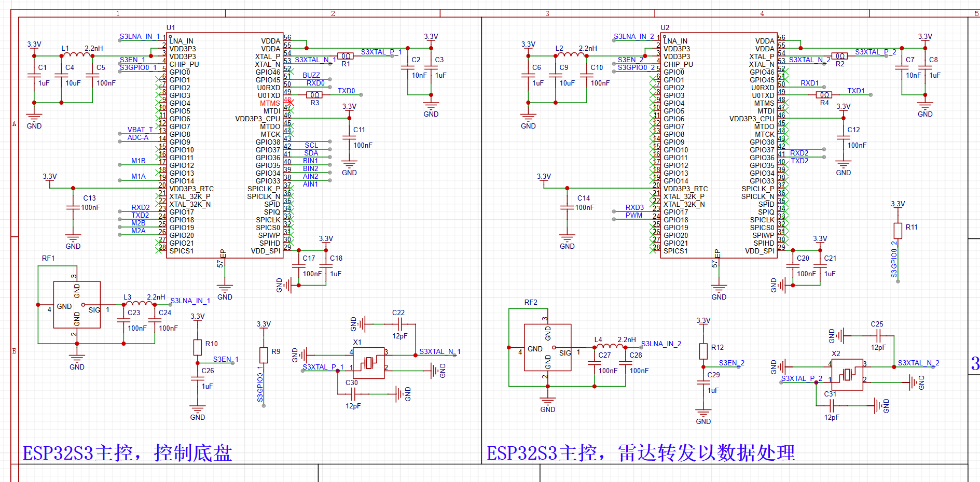The image size is (980, 482).
Task: Click the title "ESP32S3主控，雷达转发以数据处理"
Action: coord(641,453)
